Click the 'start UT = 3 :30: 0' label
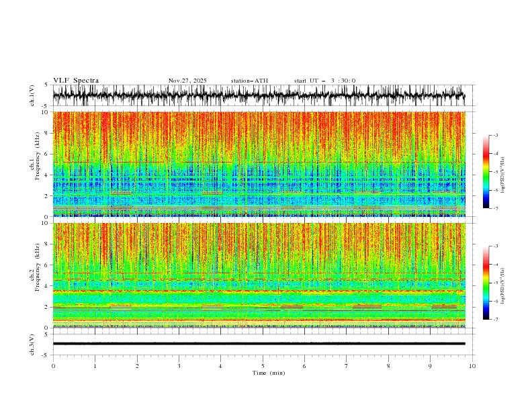Viewport: 532px width, 411px height. click(x=324, y=81)
